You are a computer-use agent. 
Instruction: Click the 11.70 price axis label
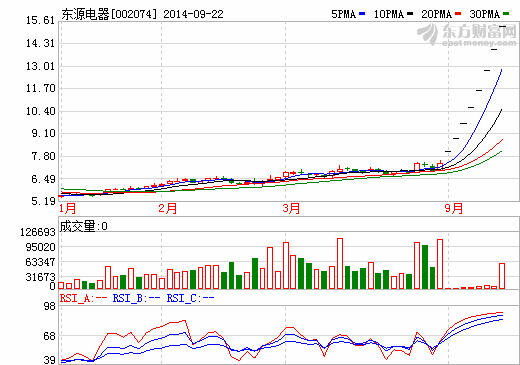coord(40,88)
